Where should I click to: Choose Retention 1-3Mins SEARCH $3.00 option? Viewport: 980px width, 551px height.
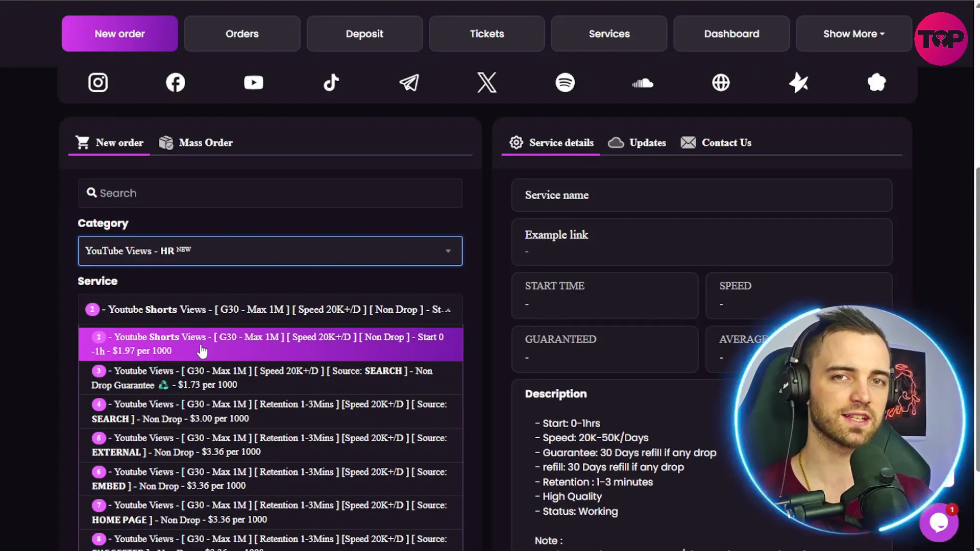[x=271, y=411]
